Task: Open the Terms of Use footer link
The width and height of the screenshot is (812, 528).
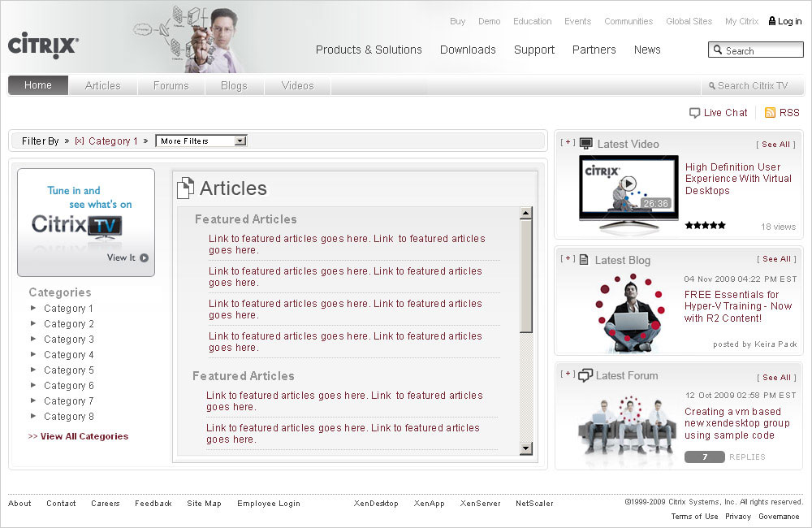Action: pos(694,516)
